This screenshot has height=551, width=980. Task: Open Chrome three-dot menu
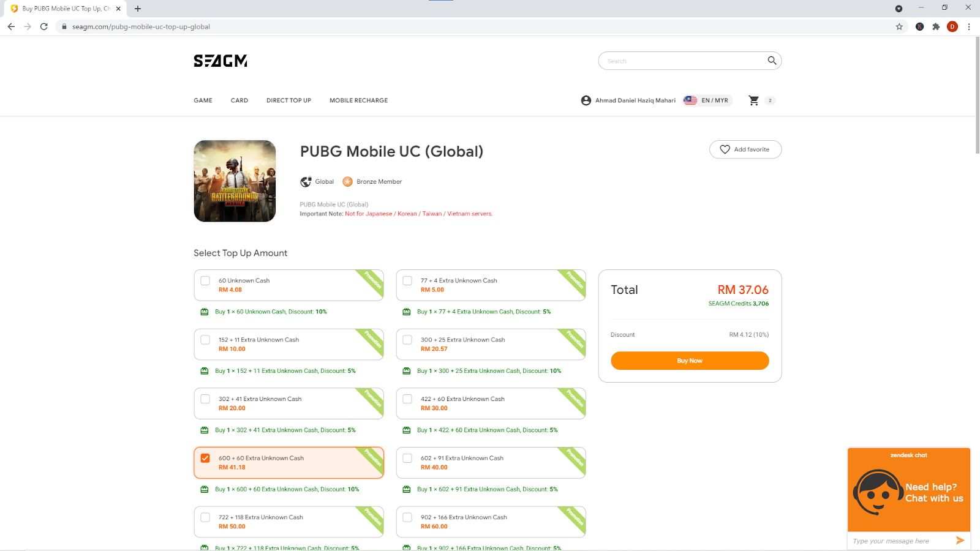coord(969,26)
